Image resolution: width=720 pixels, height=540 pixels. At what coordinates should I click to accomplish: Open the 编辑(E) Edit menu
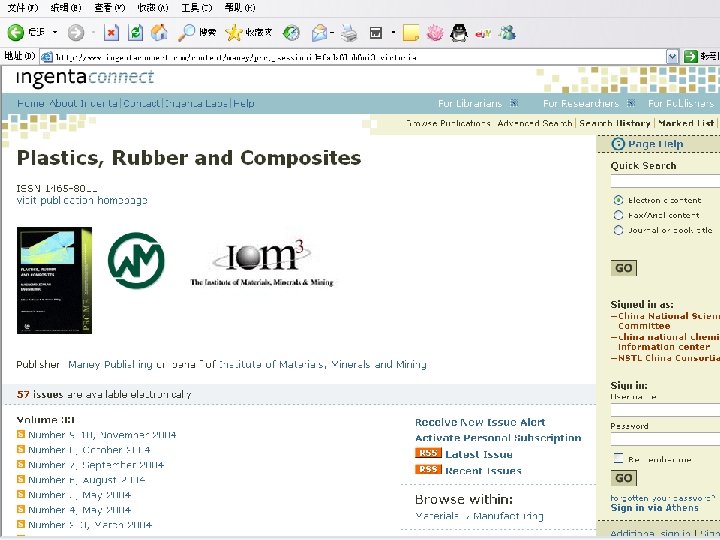coord(66,7)
